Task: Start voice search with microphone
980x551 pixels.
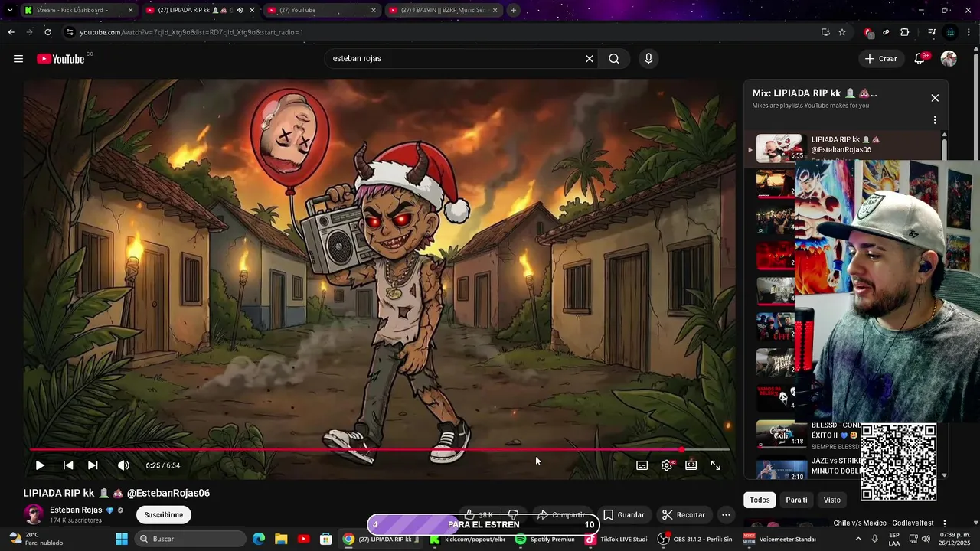Action: click(x=648, y=59)
